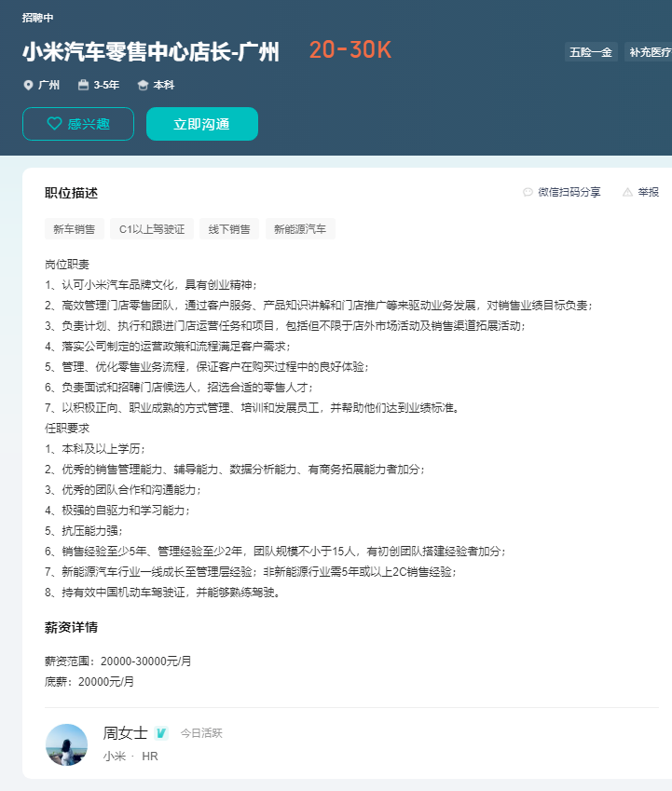Click the line about 持有效中国机动车驾驶证
The image size is (672, 791).
162,593
